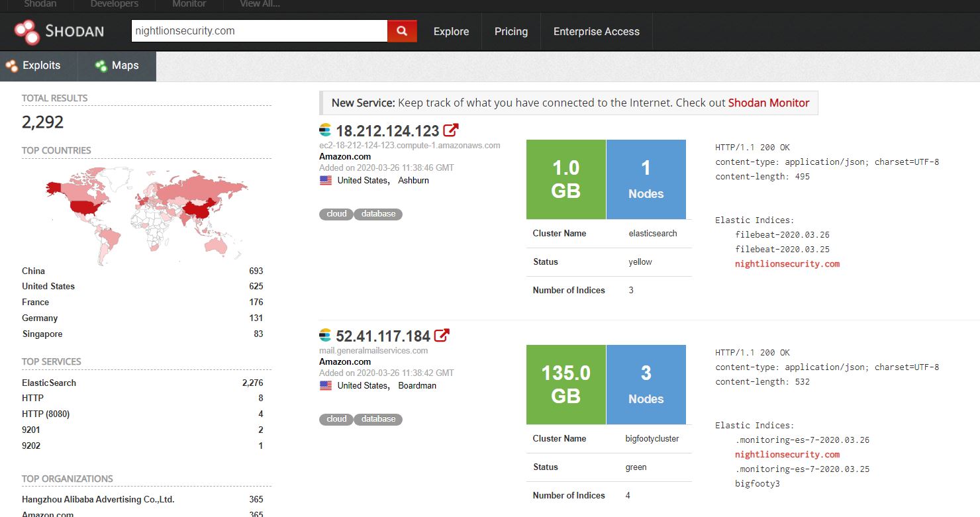Open external link icon for 18.212.124.123
Screen dimensions: 980x517
pyautogui.click(x=451, y=130)
